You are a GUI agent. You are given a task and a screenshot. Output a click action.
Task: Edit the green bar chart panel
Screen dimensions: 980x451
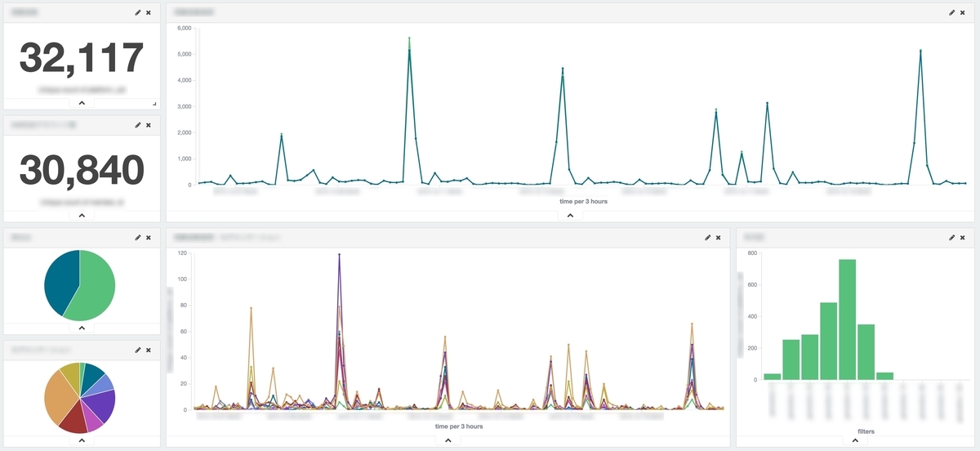pyautogui.click(x=952, y=237)
